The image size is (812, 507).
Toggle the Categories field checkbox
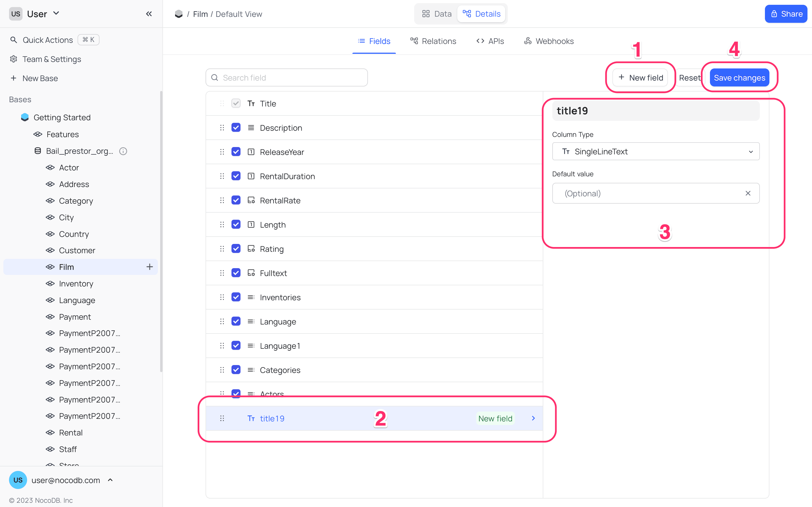coord(236,370)
